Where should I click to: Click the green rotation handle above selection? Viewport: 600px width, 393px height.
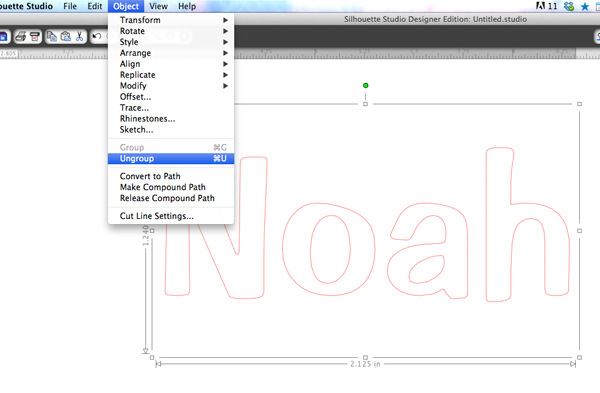click(365, 85)
